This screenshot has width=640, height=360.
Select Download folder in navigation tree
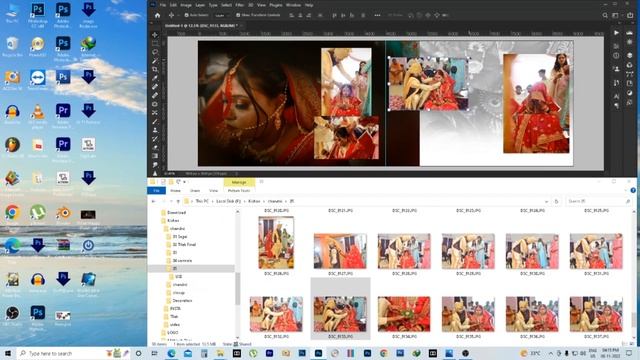click(x=176, y=213)
